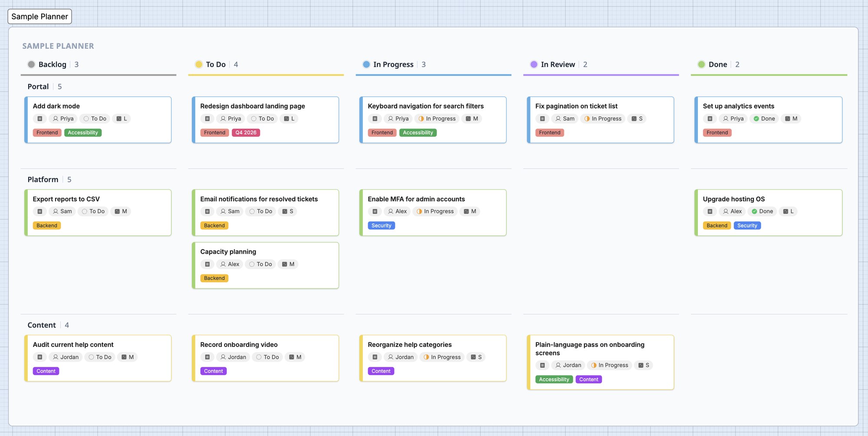Click the Jordan assignee chip on Record onboarding video
This screenshot has width=868, height=436.
[x=233, y=357]
